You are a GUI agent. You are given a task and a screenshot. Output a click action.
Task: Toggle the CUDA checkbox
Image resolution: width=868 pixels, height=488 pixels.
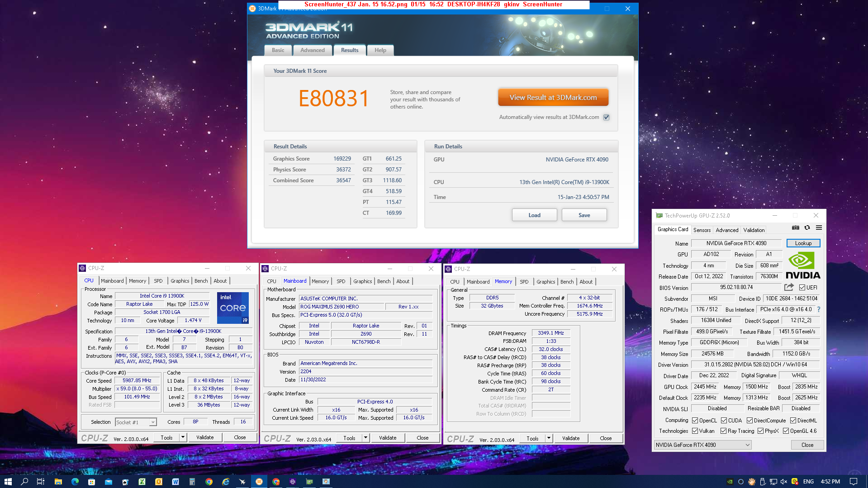(724, 421)
